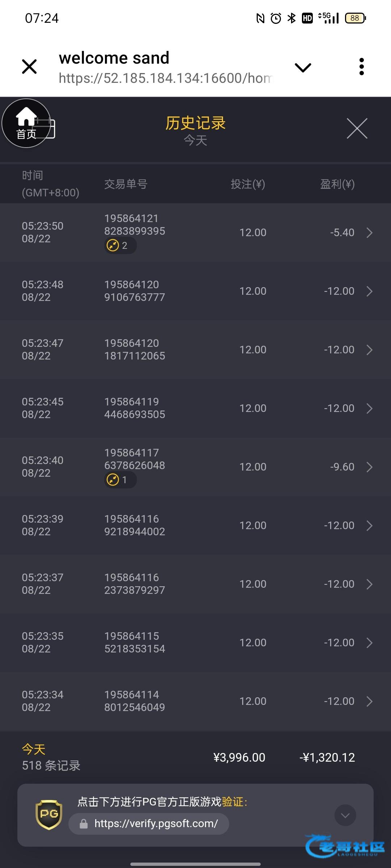Viewport: 391px width, 868px height.
Task: Tap the browser URL address text
Action: 165,78
